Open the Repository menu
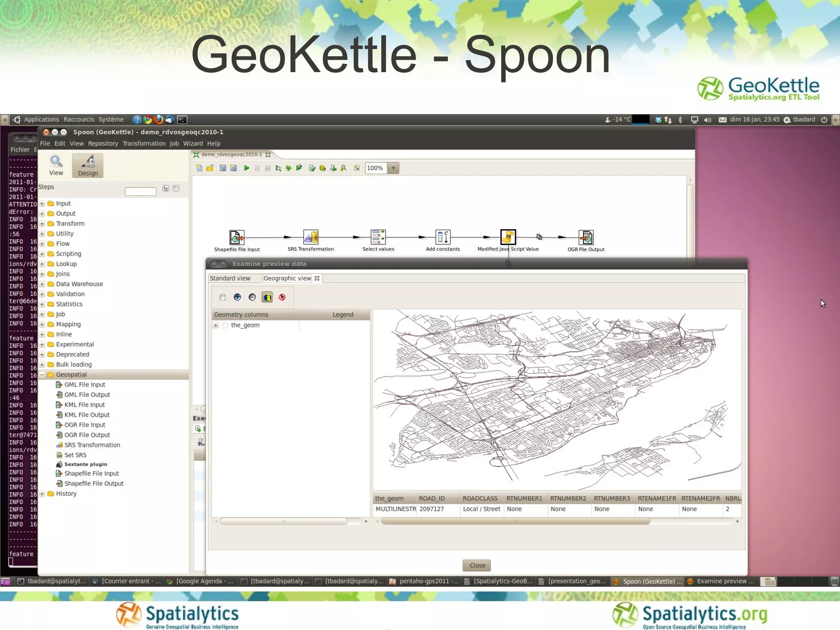This screenshot has width=840, height=630. pos(103,144)
